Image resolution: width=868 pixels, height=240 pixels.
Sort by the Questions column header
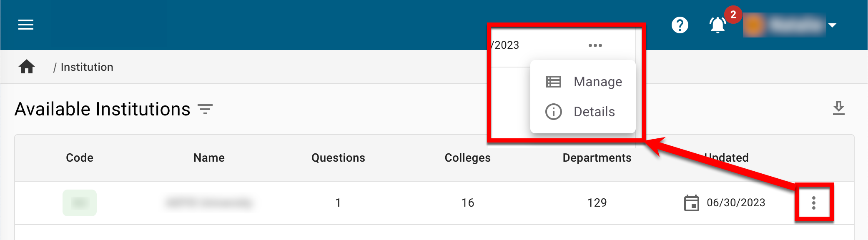pyautogui.click(x=338, y=158)
